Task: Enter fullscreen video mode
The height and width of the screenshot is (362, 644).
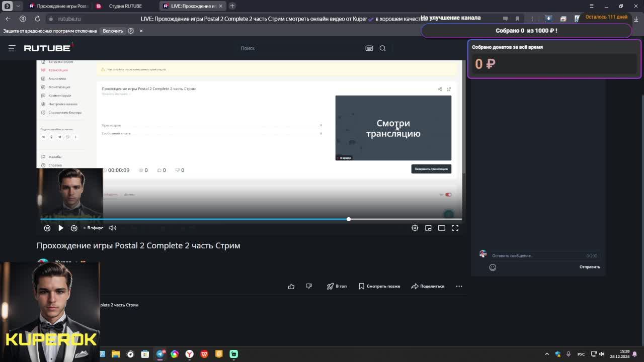Action: 455,228
